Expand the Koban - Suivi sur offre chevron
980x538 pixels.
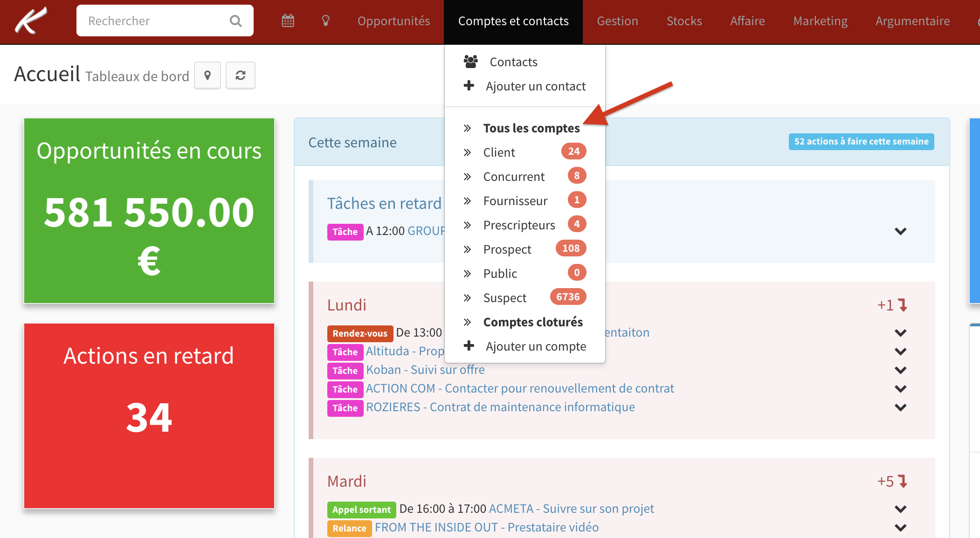tap(900, 370)
